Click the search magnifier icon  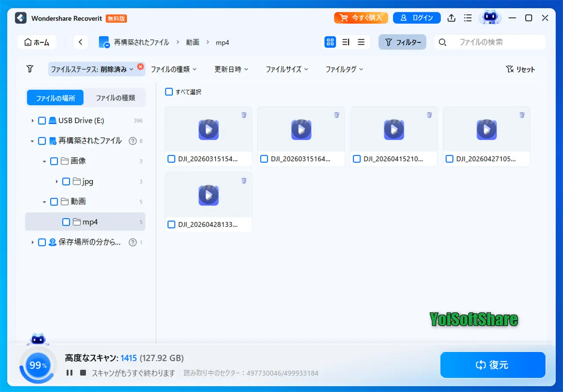pyautogui.click(x=443, y=42)
